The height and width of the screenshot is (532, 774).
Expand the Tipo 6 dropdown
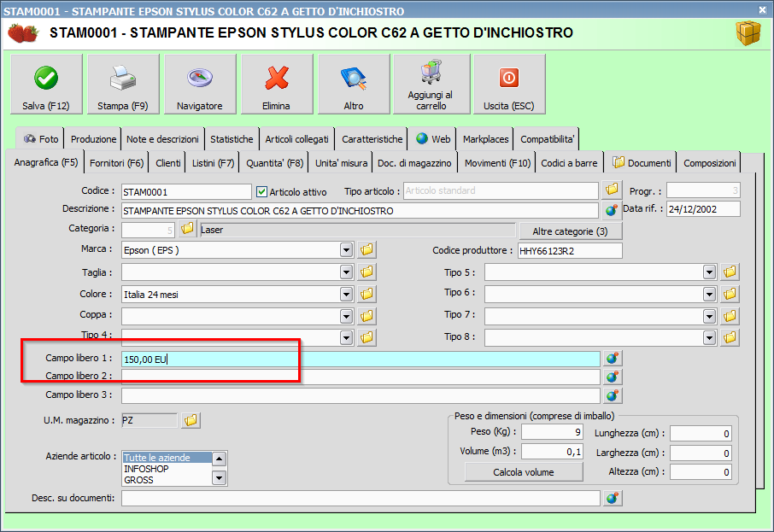point(709,295)
